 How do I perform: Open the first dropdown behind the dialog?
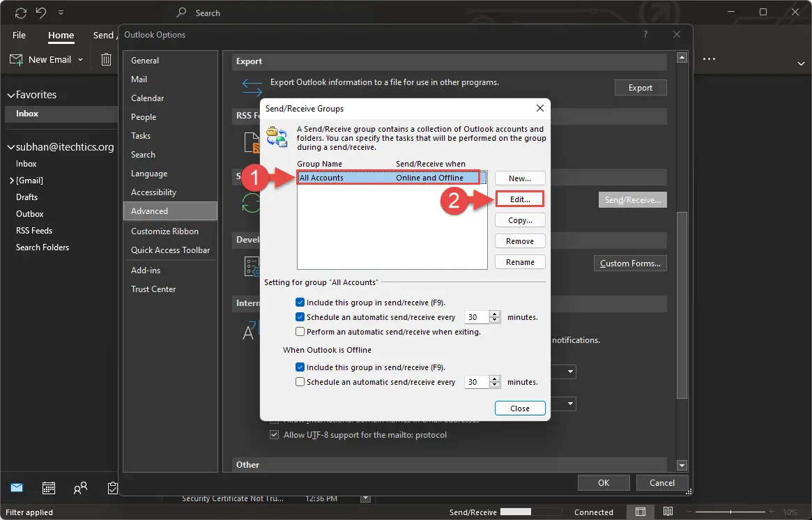[x=570, y=372]
